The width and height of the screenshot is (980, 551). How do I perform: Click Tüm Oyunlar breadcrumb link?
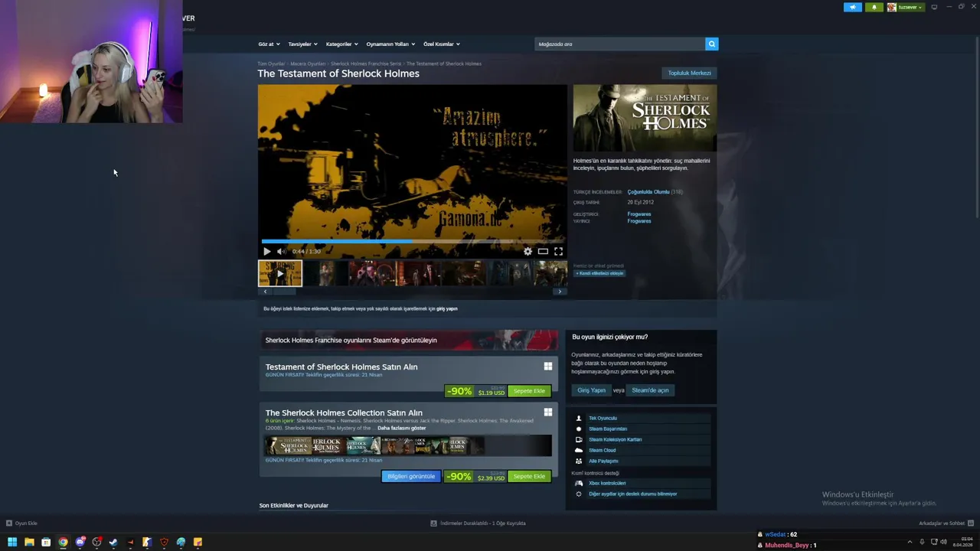[x=271, y=64]
